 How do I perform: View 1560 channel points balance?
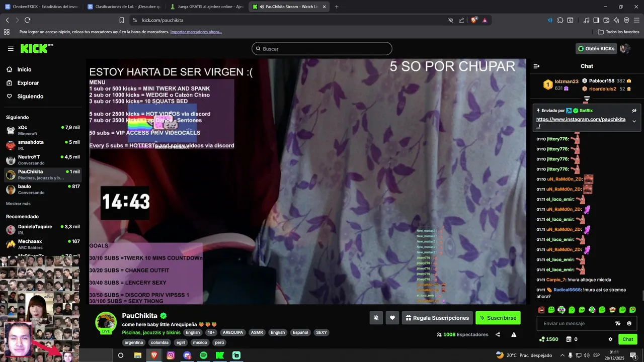[548, 339]
